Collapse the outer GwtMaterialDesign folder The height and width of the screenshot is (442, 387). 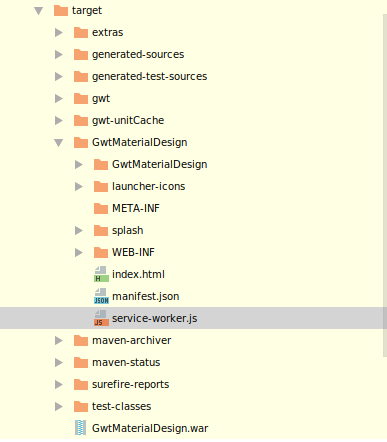point(59,143)
